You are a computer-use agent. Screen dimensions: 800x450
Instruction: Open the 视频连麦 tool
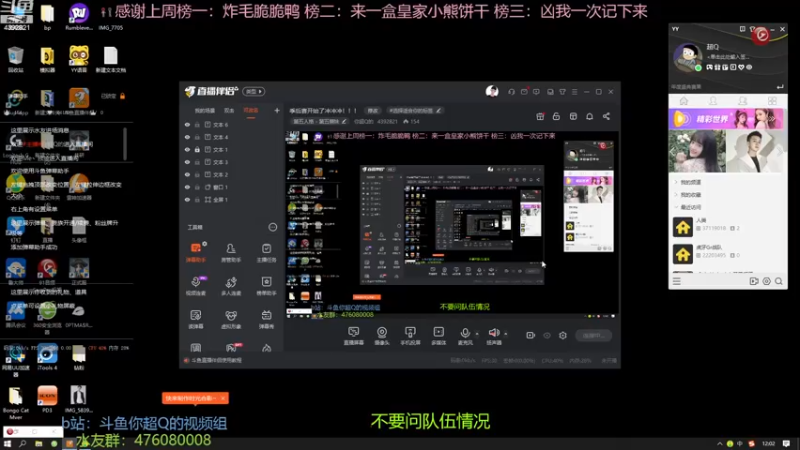point(196,286)
